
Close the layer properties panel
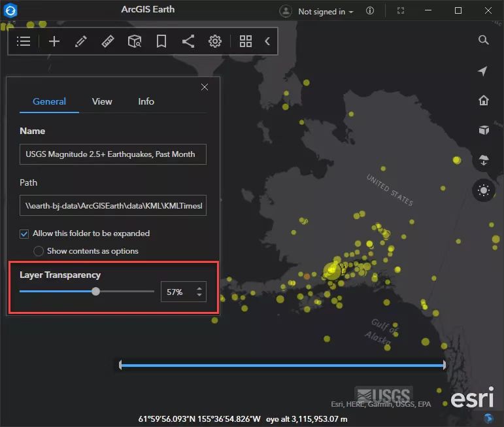(205, 87)
